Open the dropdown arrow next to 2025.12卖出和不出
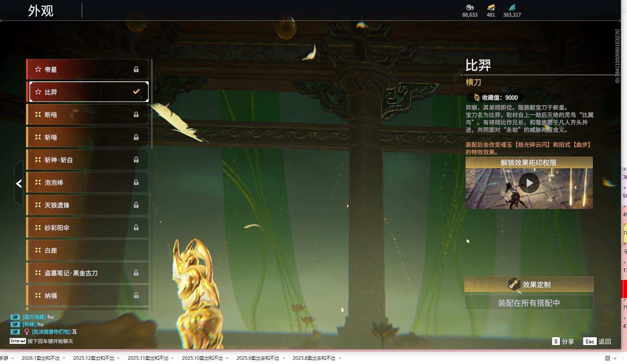Viewport: 627px width, 364px height. [x=118, y=358]
